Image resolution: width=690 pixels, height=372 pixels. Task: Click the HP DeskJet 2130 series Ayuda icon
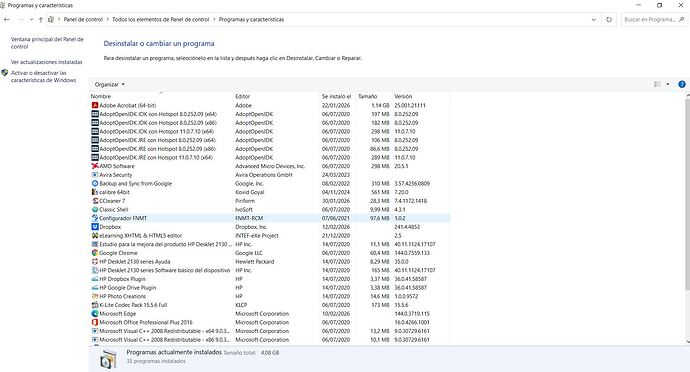(95, 262)
